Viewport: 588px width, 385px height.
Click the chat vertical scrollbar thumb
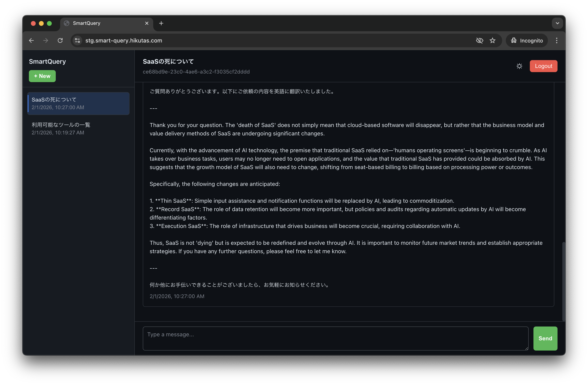[x=564, y=281]
